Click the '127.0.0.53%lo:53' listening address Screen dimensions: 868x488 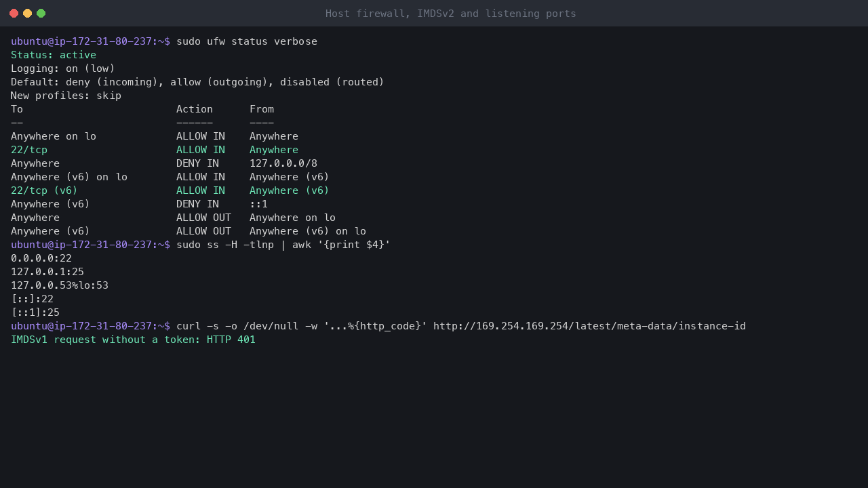(60, 285)
